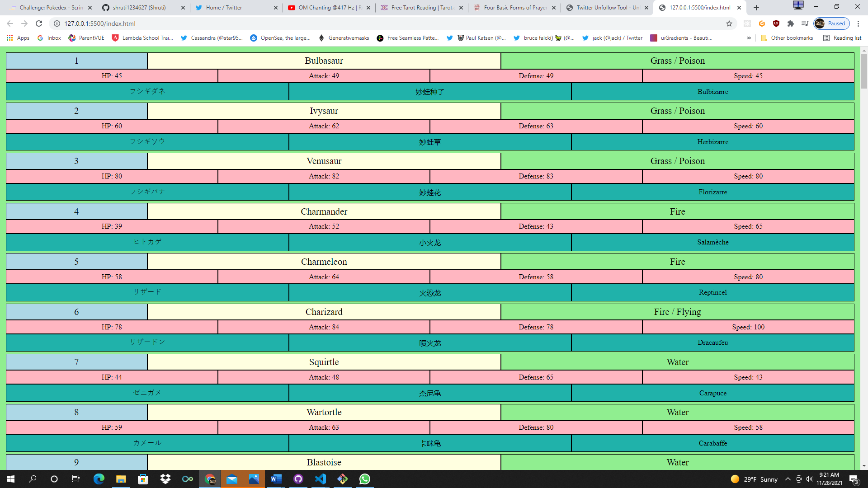Open the Grammarly extension icon
The image size is (868, 488).
coord(762,23)
